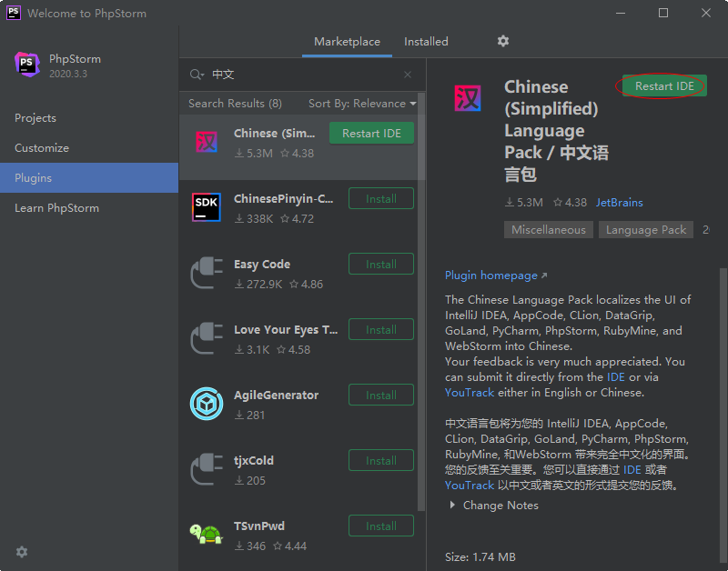Click TSvnPwd turtle icon
728x571 pixels.
click(207, 534)
